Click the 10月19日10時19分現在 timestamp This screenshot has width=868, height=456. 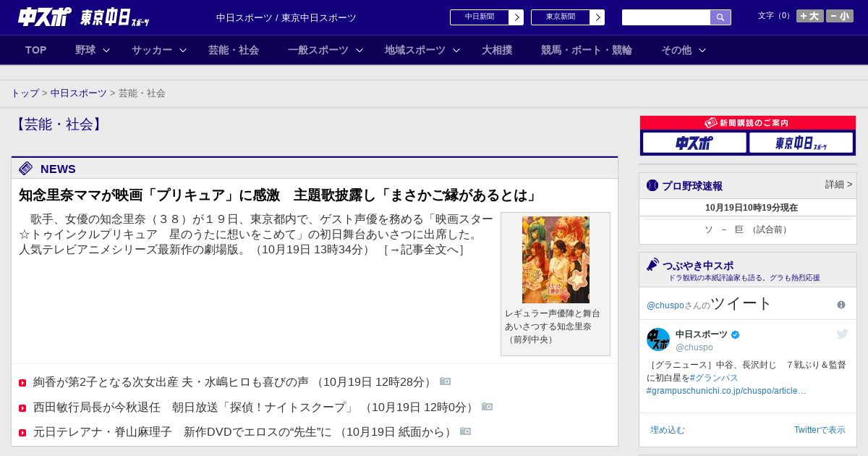752,208
